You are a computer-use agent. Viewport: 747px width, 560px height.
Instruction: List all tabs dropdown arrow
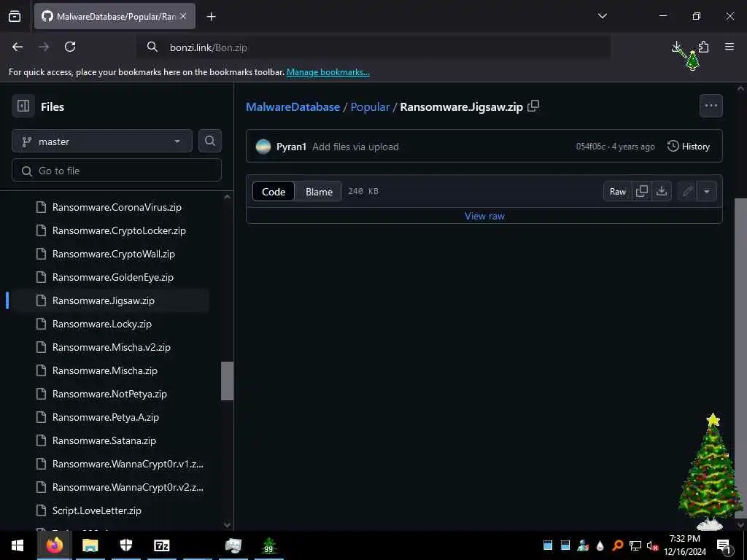602,16
